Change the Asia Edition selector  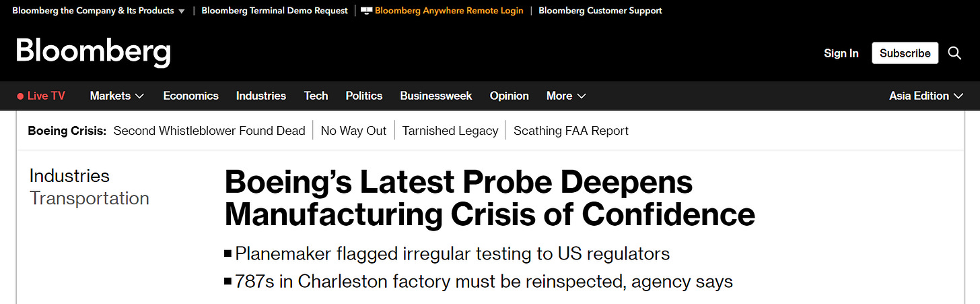927,96
